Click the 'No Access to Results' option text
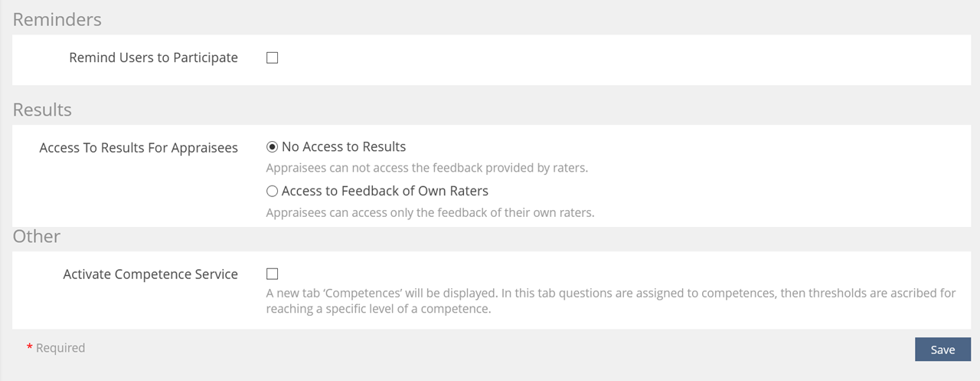This screenshot has height=381, width=980. tap(344, 146)
